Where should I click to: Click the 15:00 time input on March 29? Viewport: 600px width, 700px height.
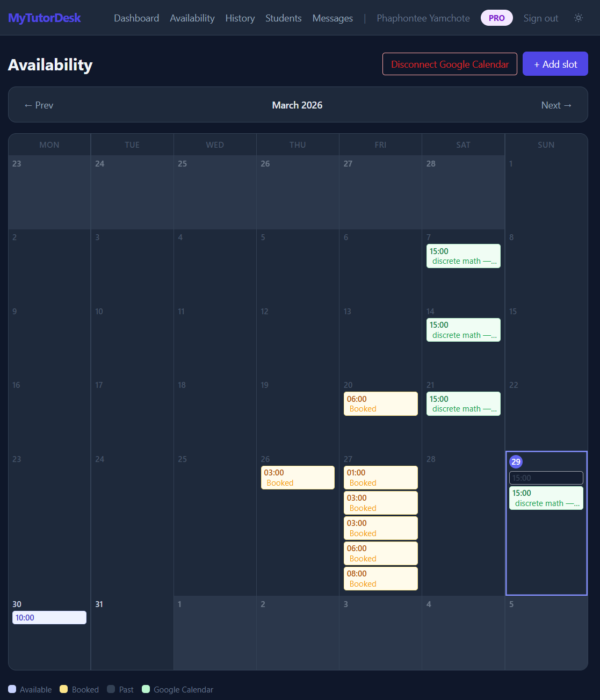tap(546, 478)
